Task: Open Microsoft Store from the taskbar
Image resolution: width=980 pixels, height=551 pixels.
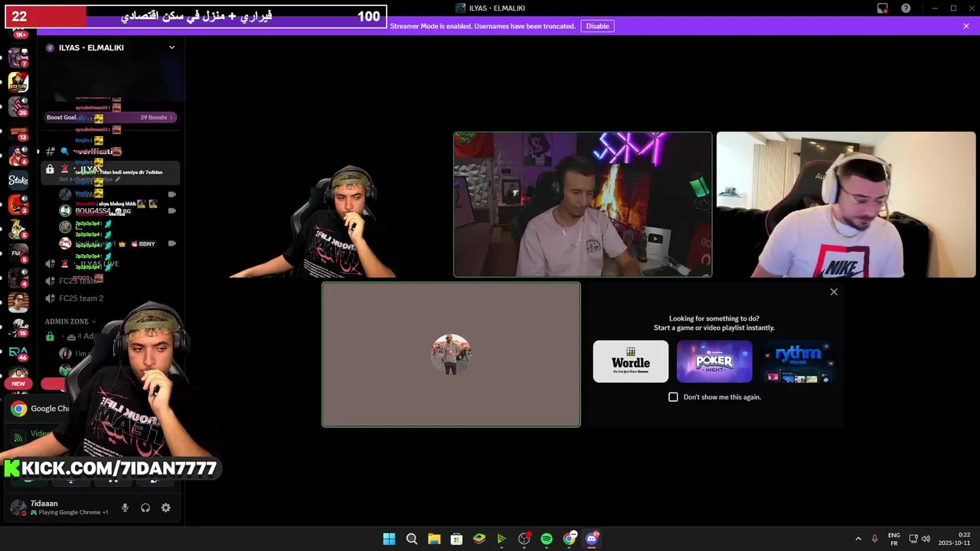Action: tap(456, 539)
